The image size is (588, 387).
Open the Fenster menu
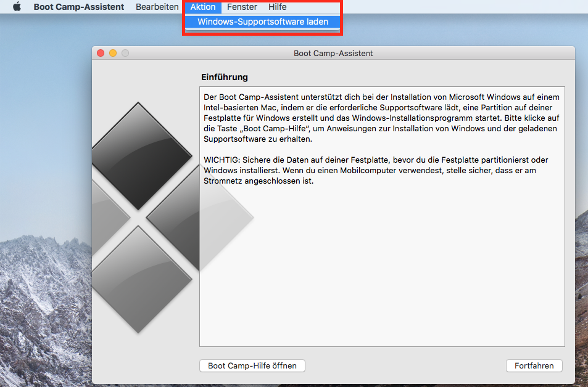[242, 7]
